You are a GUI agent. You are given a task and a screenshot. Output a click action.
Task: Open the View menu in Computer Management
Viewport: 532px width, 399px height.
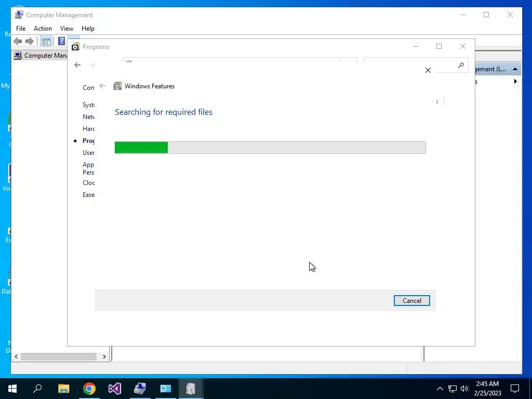[x=66, y=29]
